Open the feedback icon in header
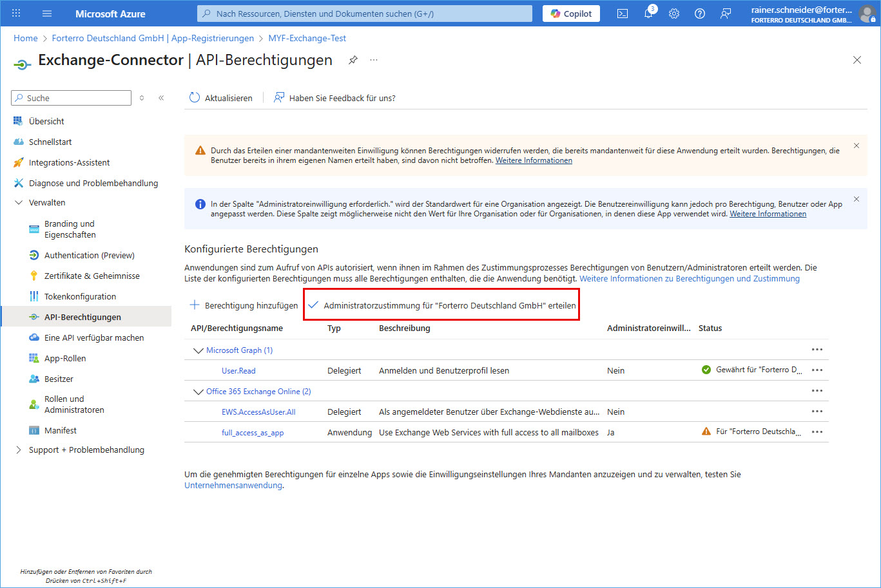Screen dimensions: 881x588 pos(726,14)
